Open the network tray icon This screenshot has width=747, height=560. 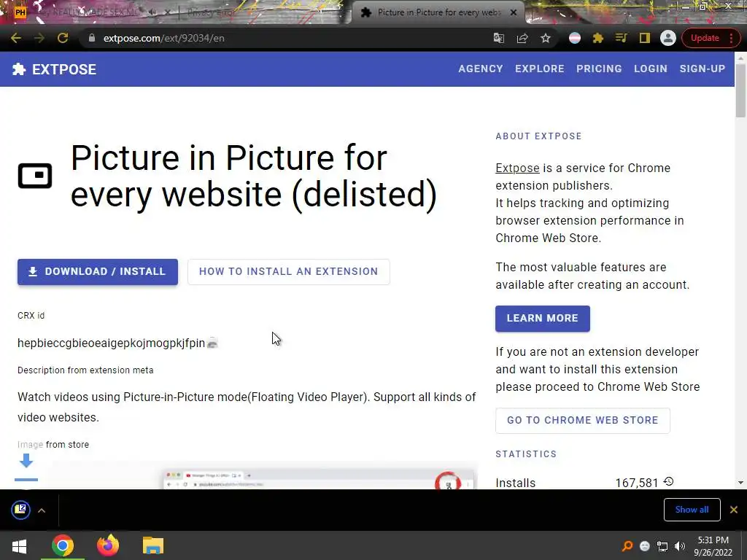click(x=662, y=545)
